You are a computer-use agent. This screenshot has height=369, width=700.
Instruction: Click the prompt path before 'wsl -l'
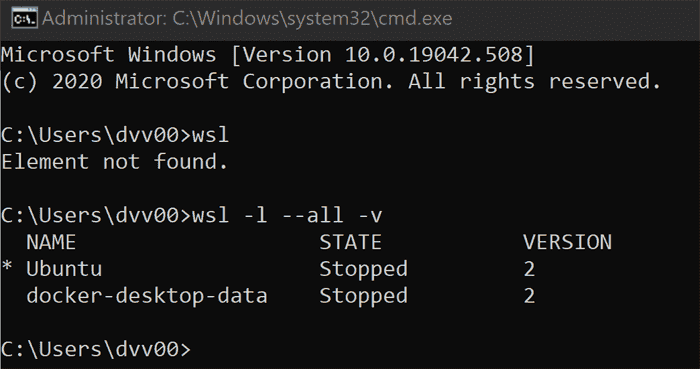(96, 216)
